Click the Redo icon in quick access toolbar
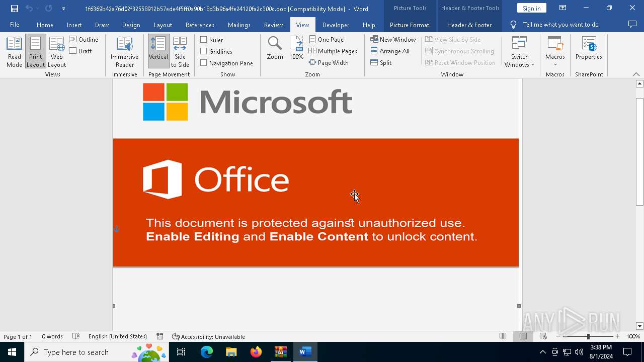 click(x=48, y=9)
